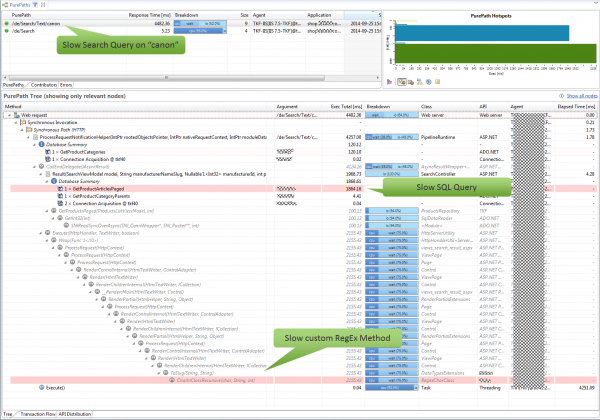Click the database icon of GetProductCategoryParents

(60, 196)
